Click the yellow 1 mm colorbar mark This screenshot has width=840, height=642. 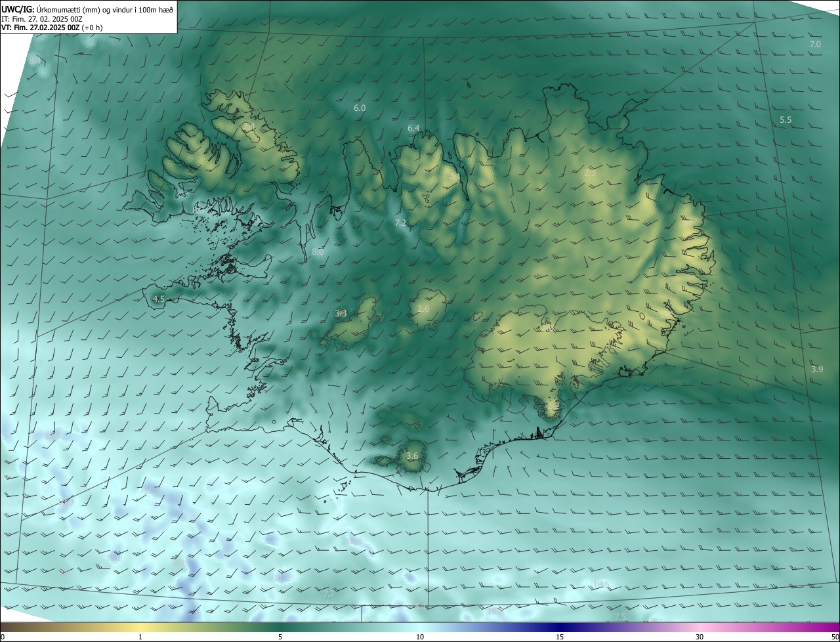[140, 637]
